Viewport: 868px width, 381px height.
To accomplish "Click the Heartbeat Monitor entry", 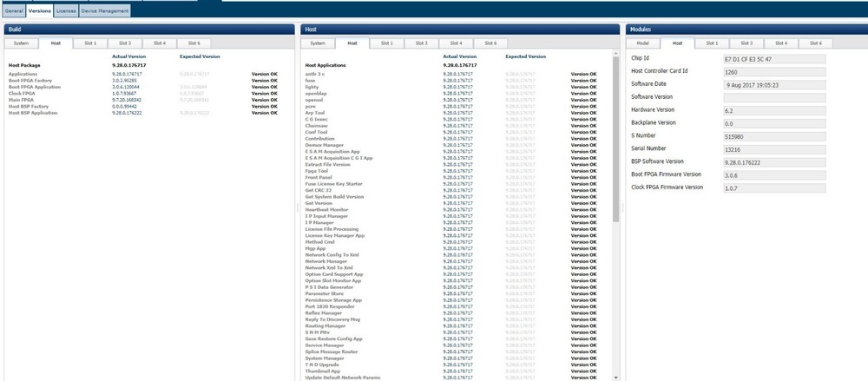I will (326, 210).
